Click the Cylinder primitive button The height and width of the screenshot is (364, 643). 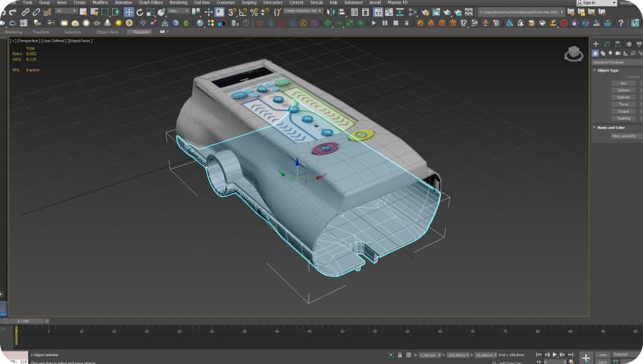[623, 97]
